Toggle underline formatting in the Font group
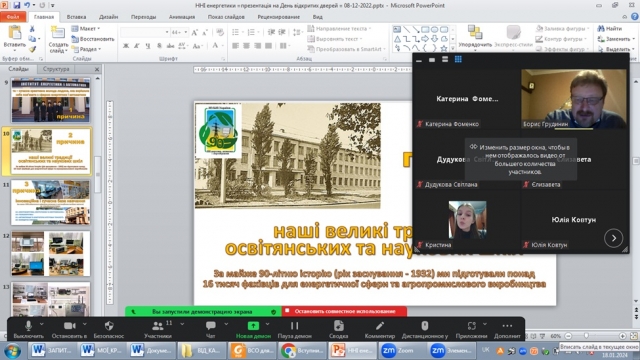 [x=148, y=46]
